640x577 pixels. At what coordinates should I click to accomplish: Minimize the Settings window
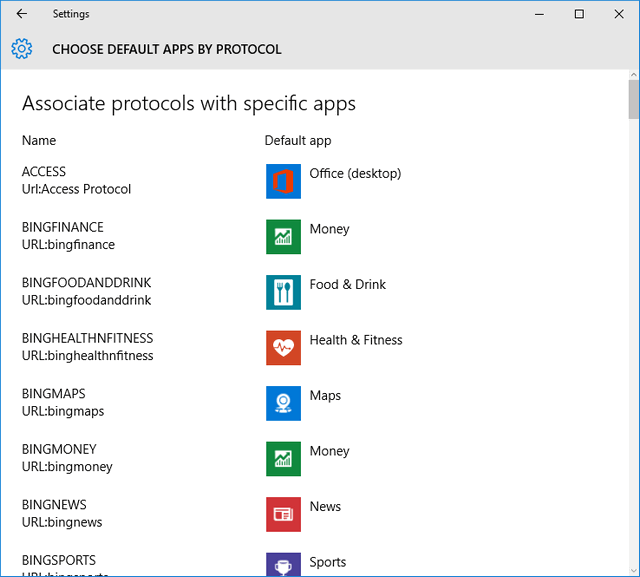(539, 14)
